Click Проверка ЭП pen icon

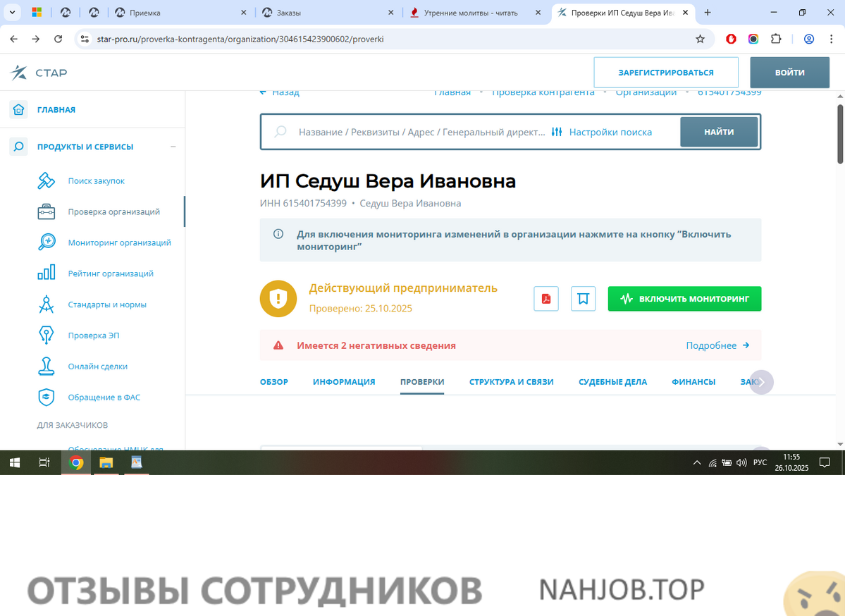47,335
